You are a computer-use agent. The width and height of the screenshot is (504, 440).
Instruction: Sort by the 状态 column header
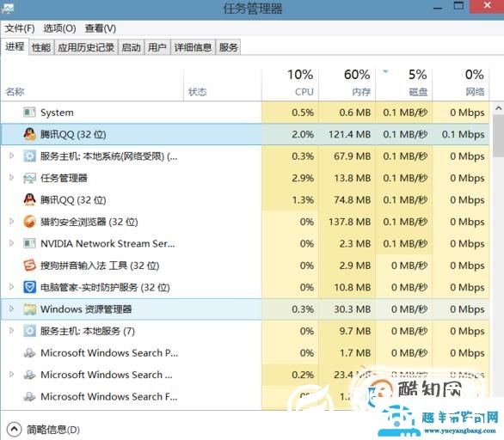coord(223,84)
